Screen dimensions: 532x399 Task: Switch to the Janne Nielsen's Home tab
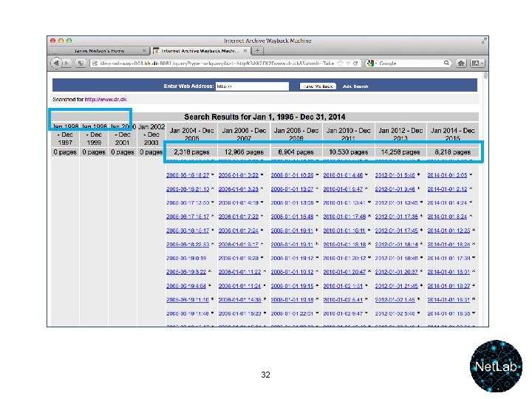[100, 50]
